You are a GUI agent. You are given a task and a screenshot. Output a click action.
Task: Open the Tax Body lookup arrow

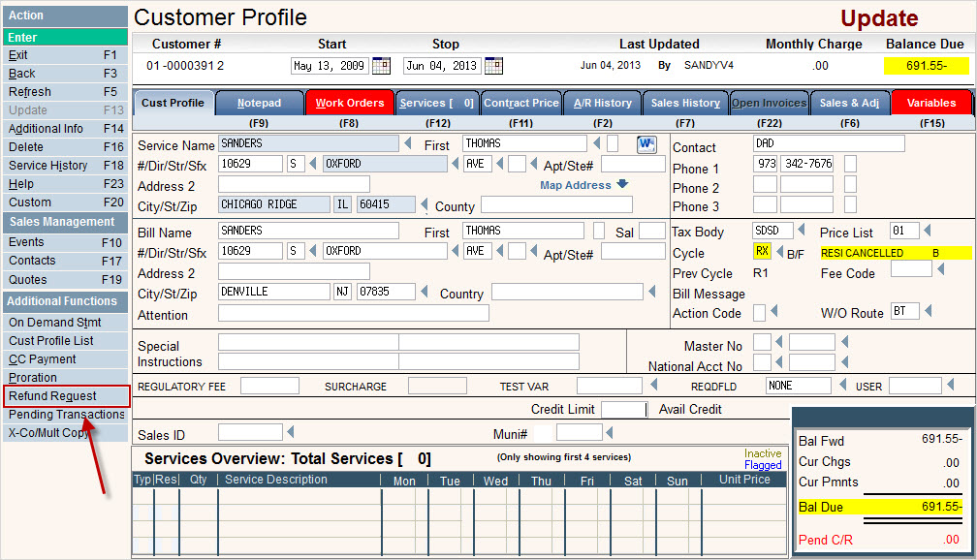[x=802, y=230]
